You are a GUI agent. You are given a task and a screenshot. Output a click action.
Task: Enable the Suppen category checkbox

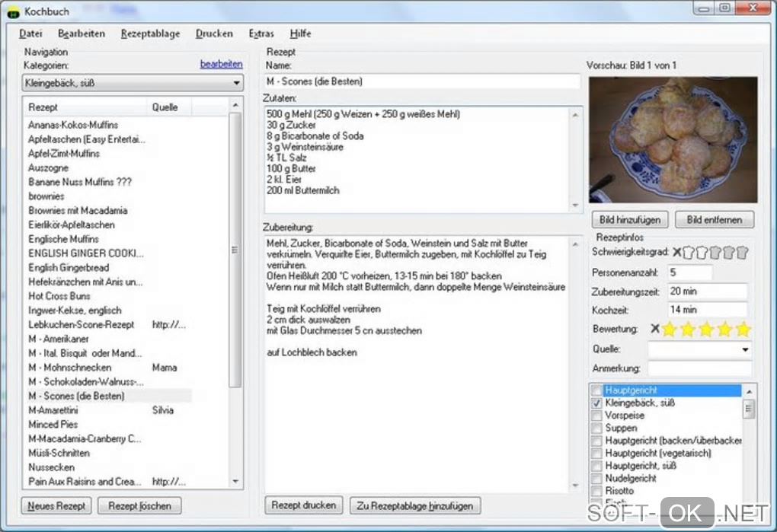click(596, 428)
